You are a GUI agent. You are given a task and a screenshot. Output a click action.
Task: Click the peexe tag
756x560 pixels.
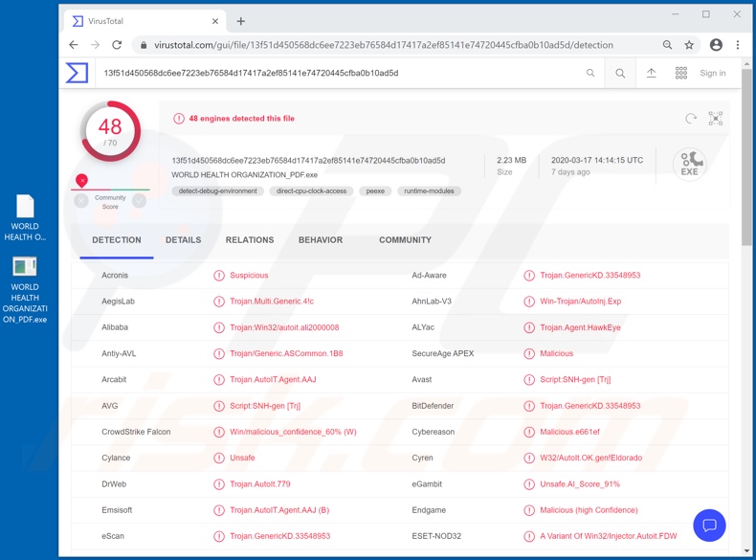coord(375,191)
